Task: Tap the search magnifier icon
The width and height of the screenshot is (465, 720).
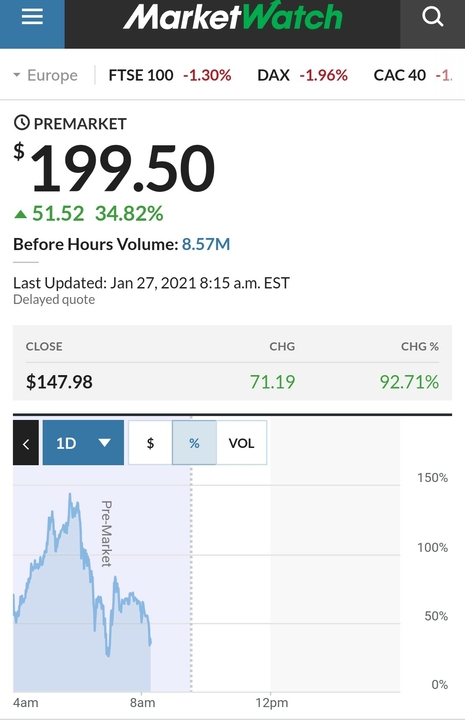Action: 432,17
